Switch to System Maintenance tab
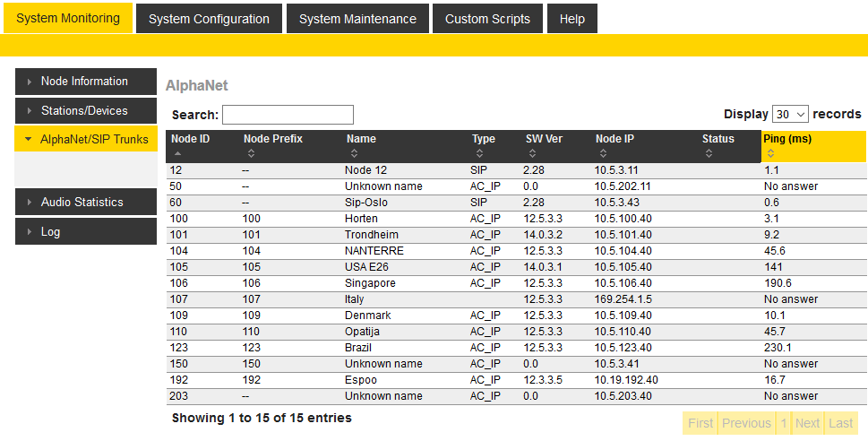This screenshot has height=441, width=868. [357, 19]
